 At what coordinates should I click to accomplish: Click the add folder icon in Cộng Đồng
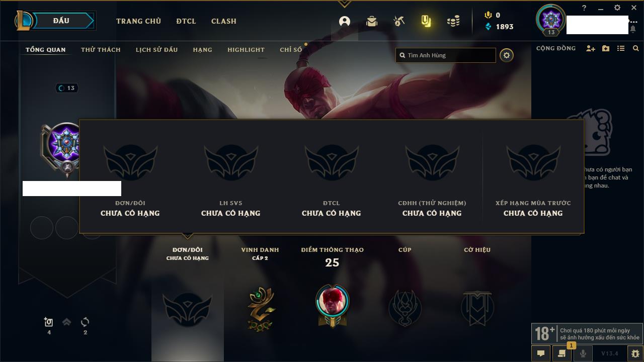tap(606, 48)
